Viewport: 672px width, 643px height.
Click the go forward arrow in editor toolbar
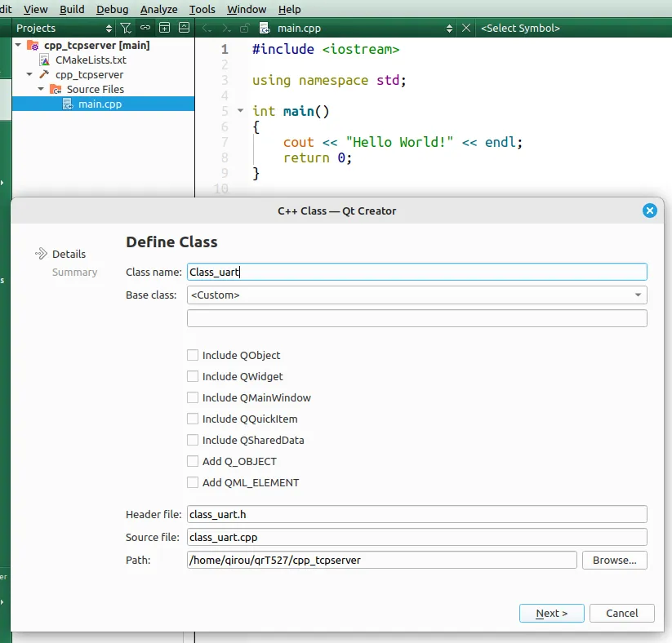226,29
